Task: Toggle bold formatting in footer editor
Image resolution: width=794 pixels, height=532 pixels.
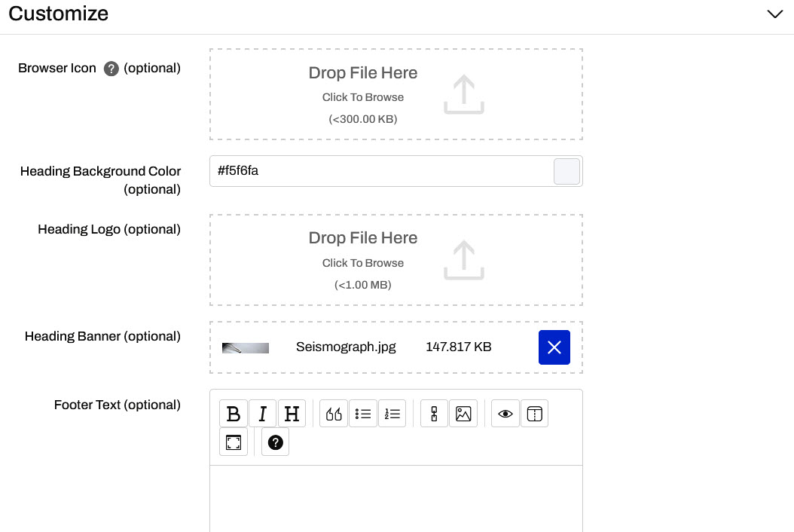Action: pyautogui.click(x=234, y=414)
